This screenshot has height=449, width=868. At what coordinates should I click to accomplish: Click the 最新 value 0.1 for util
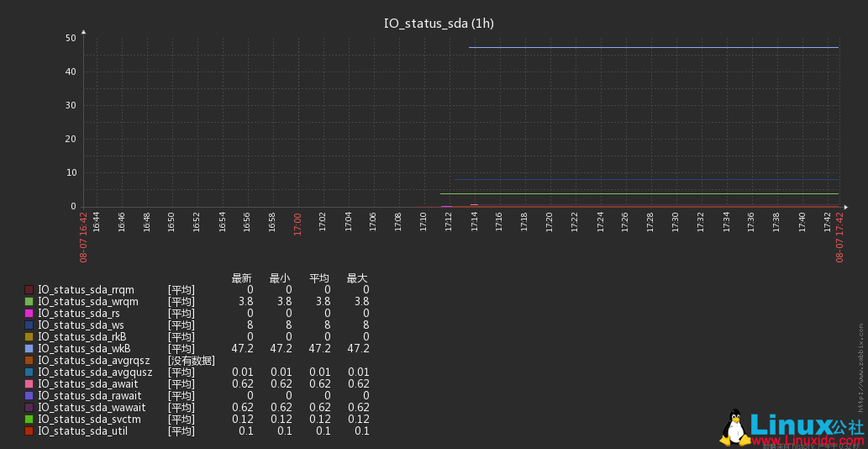[x=246, y=431]
